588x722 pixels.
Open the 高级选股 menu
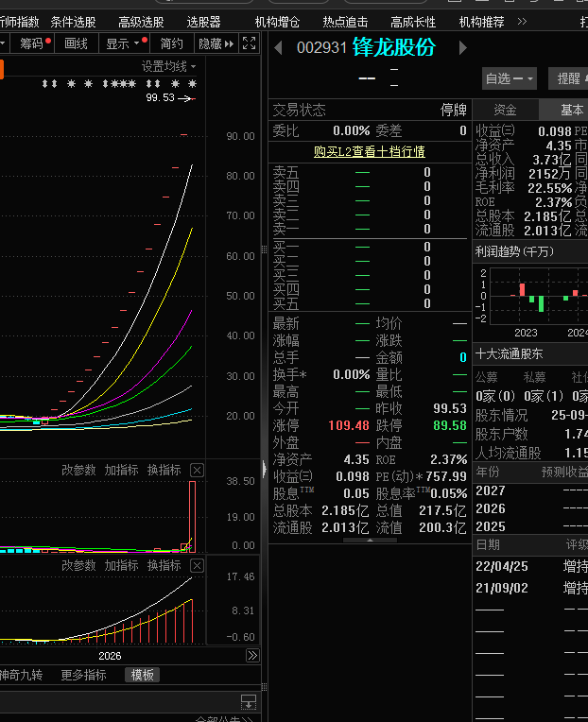(142, 22)
